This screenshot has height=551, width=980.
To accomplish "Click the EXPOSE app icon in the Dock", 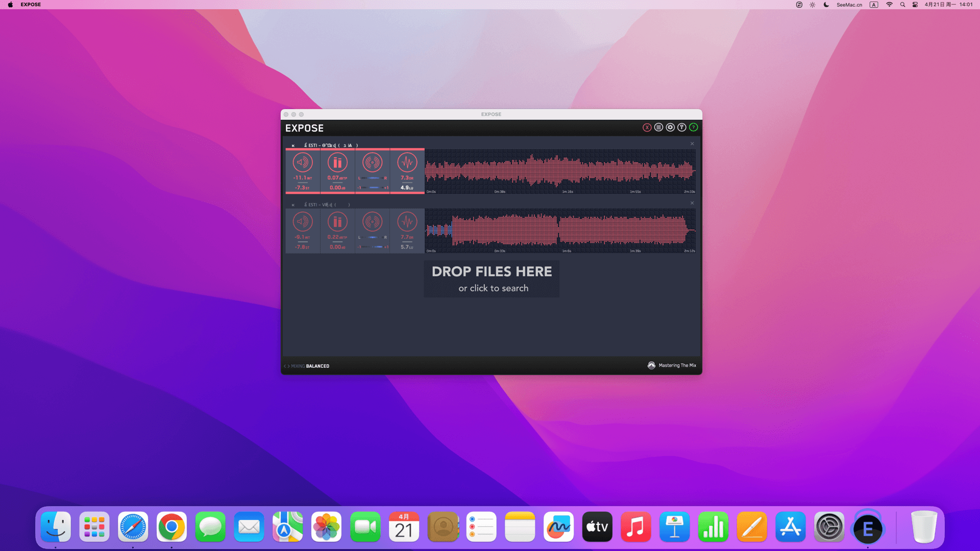I will [868, 527].
